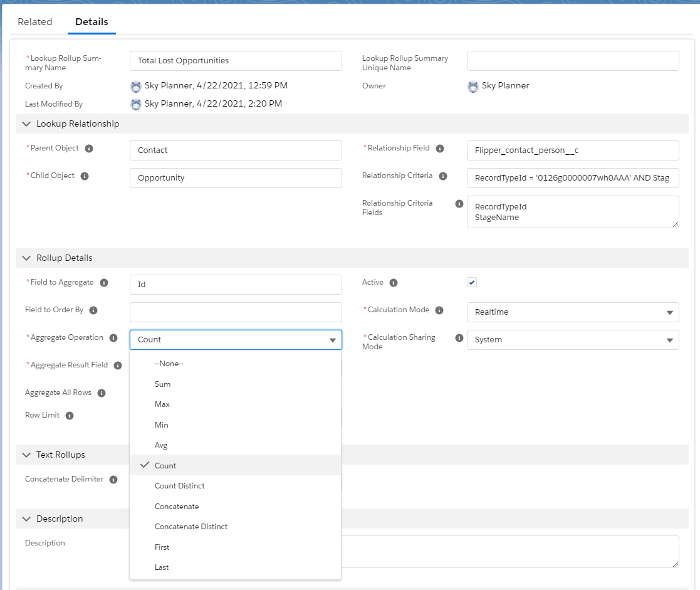Click info icon next to Concatenate Delimiter
The width and height of the screenshot is (700, 590).
(113, 479)
